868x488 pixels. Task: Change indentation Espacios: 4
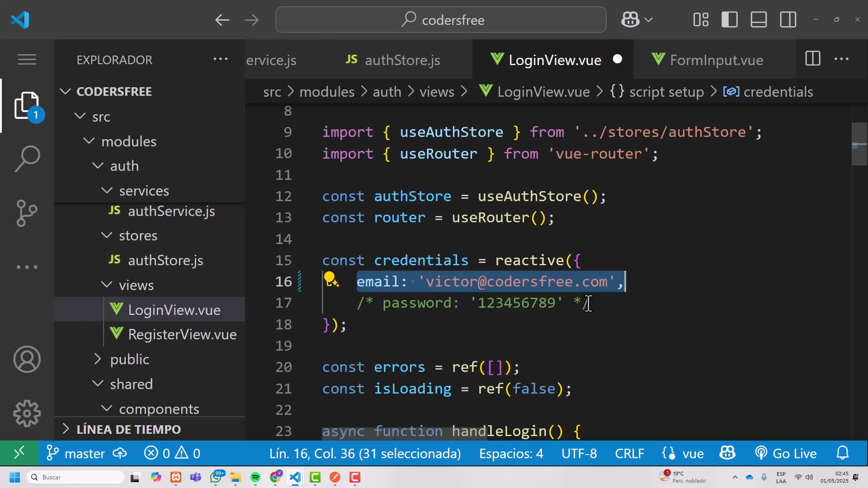[x=511, y=453]
